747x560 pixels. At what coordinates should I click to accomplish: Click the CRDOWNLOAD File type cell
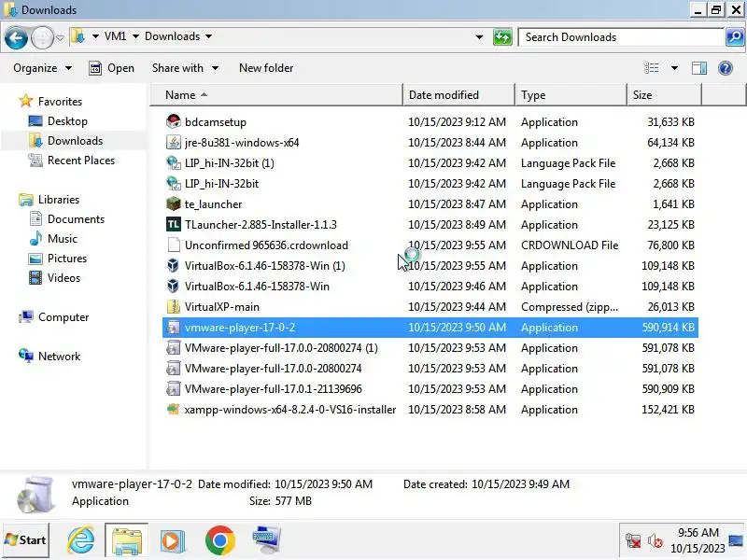(570, 245)
